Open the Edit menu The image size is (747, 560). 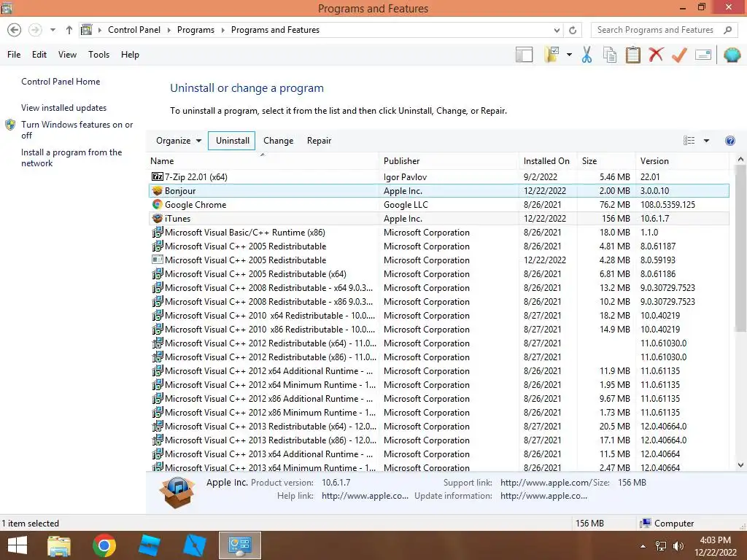click(x=39, y=55)
